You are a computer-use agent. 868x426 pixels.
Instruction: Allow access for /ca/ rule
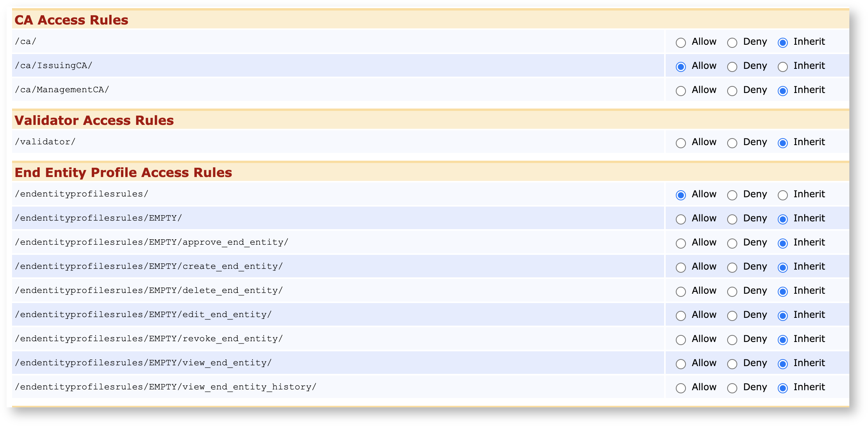click(681, 42)
